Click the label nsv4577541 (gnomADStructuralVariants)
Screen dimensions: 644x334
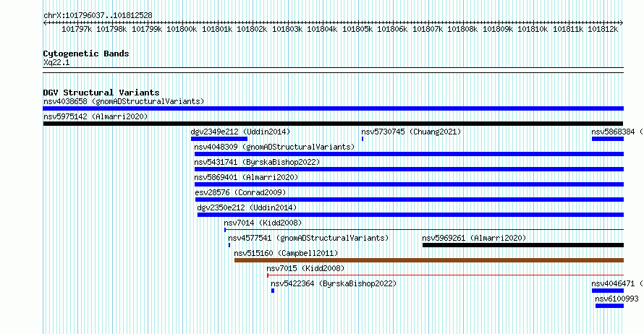pos(308,238)
